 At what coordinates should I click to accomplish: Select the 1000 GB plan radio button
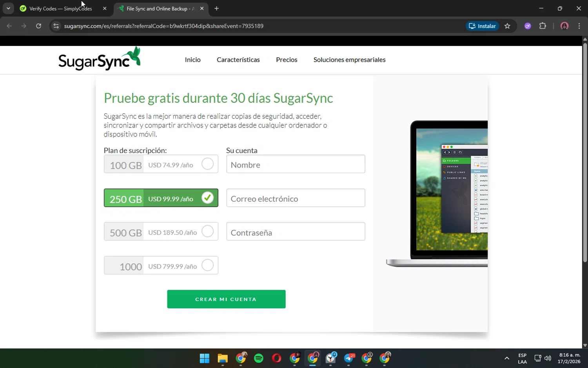click(x=207, y=265)
